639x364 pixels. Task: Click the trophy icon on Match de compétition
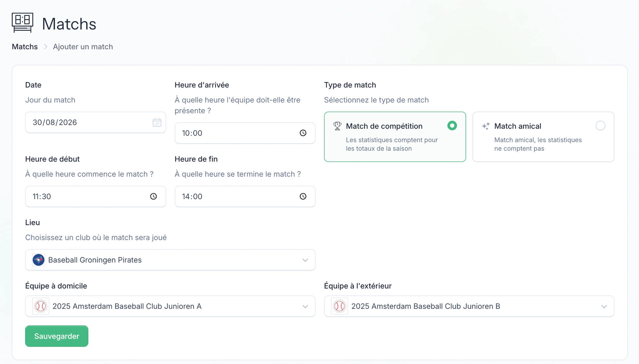click(x=337, y=126)
